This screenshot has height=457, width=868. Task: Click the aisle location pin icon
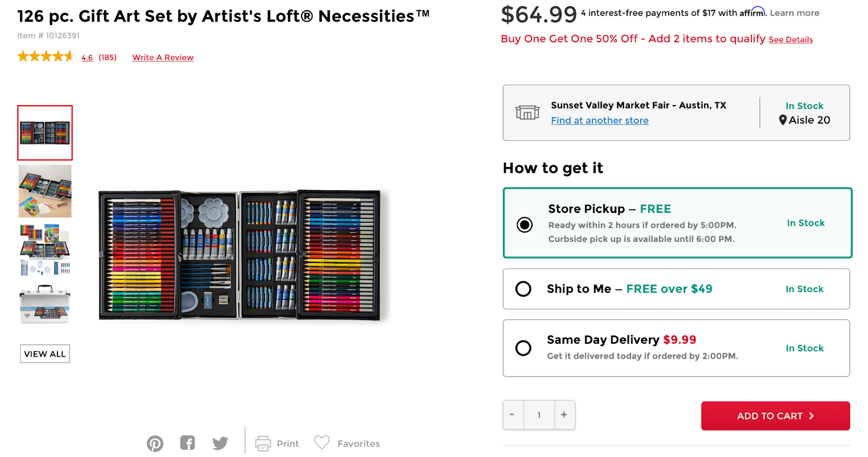point(783,120)
